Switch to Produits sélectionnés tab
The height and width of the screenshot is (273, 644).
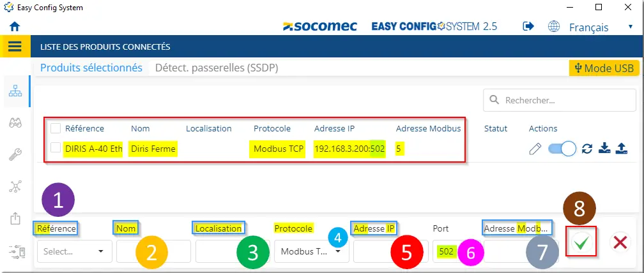pos(91,68)
